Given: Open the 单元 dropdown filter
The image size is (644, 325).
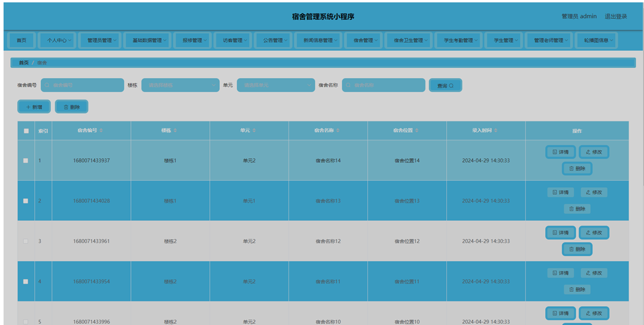Looking at the screenshot, I should [x=275, y=85].
